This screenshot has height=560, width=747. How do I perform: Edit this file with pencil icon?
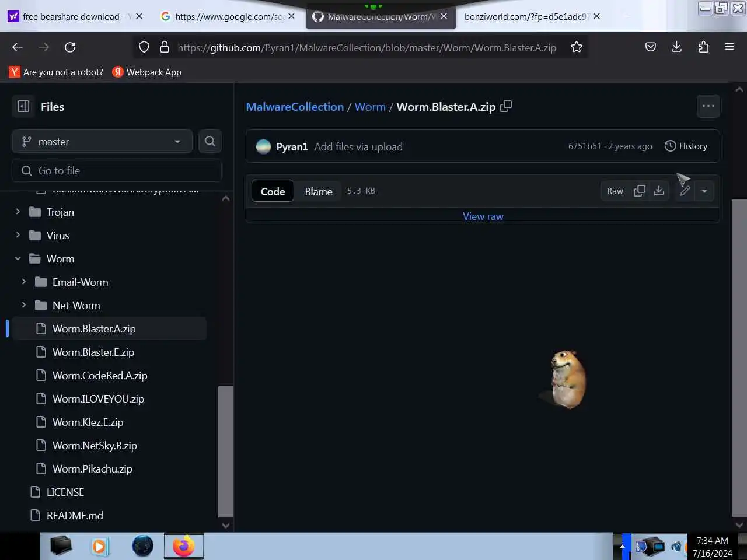(685, 191)
